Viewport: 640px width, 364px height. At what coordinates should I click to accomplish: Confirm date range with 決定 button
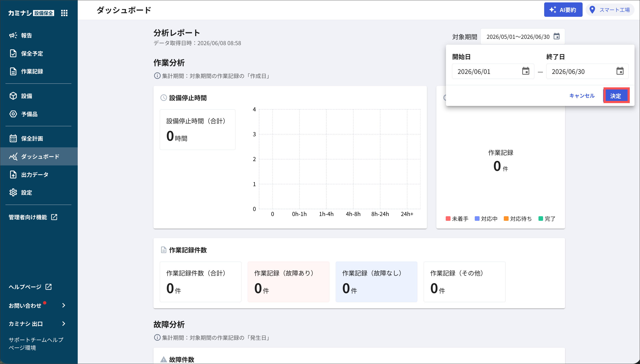pos(616,96)
